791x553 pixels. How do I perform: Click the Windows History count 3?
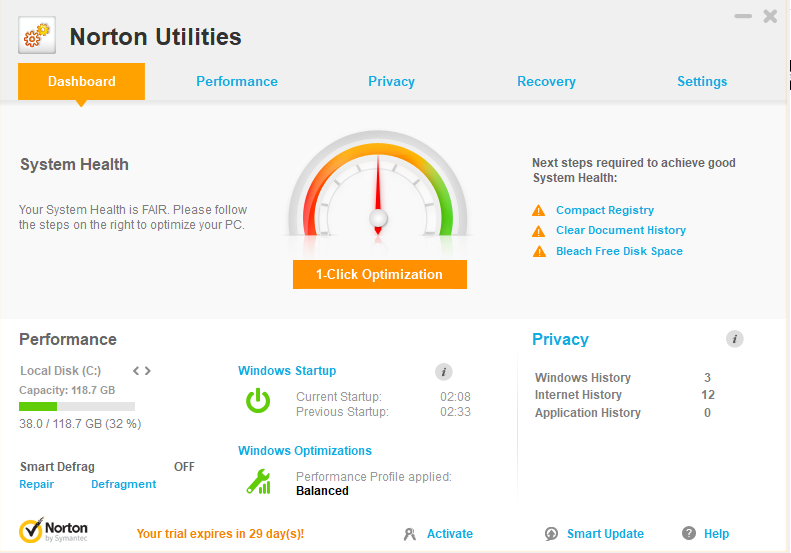tap(707, 377)
